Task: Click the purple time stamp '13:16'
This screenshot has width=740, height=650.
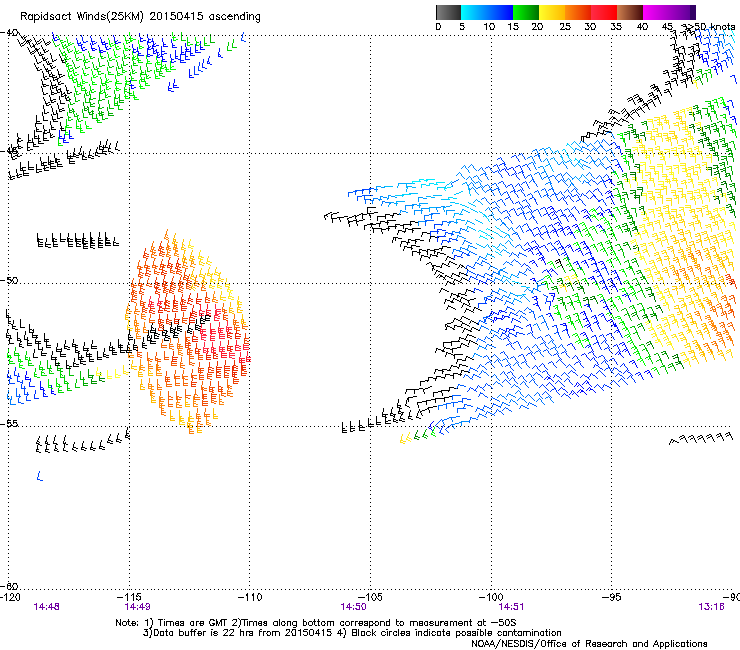Action: [x=711, y=607]
